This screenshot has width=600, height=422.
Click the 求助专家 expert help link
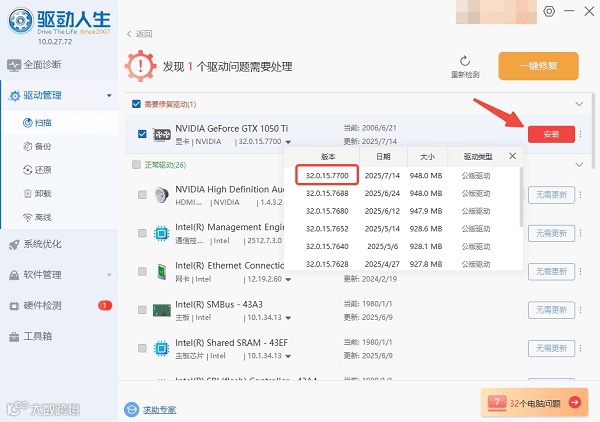(x=160, y=410)
